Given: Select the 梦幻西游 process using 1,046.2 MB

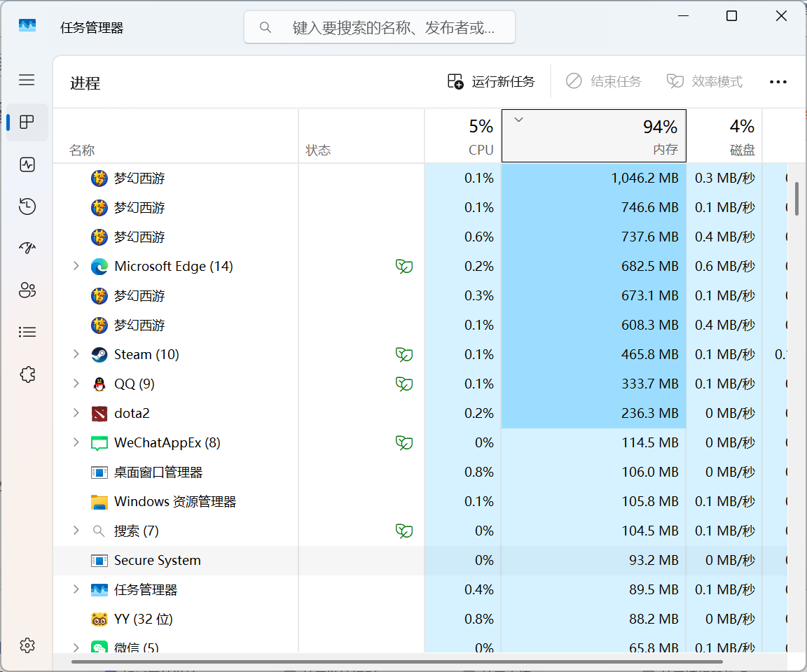Looking at the screenshot, I should point(420,178).
